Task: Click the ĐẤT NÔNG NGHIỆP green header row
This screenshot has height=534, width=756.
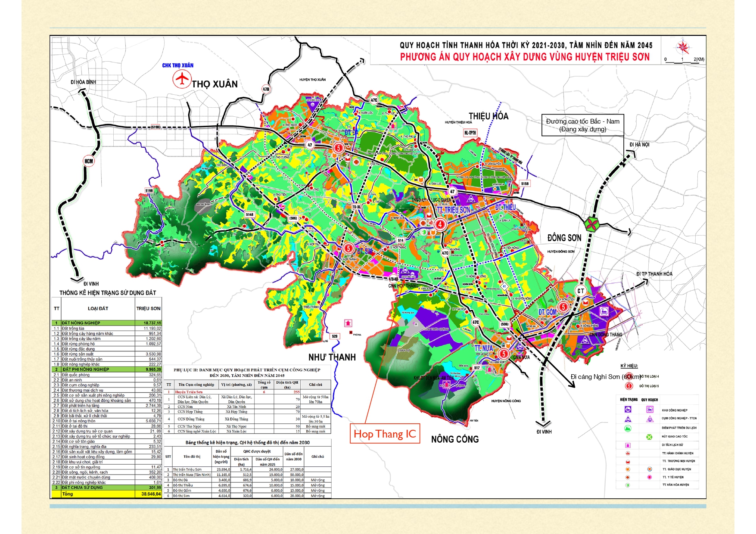Action: [106, 323]
